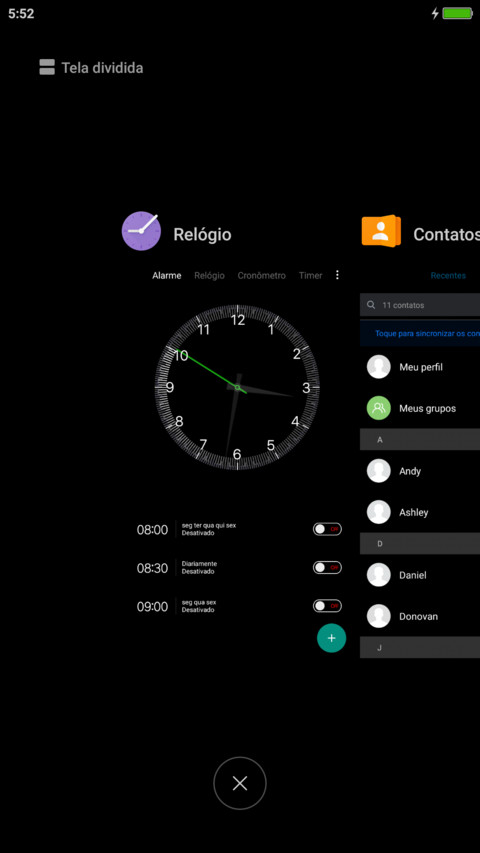Select contact name Andy
The width and height of the screenshot is (480, 853).
pos(410,471)
